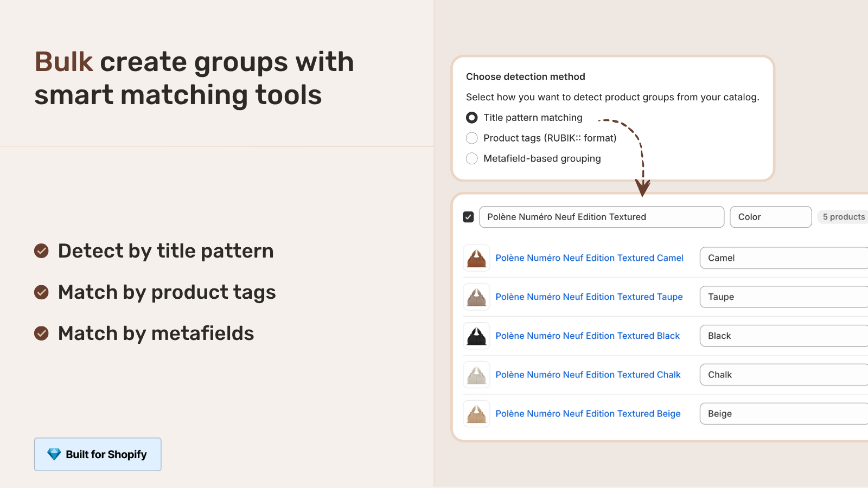Open Polène Numéro Neuf Edition Textured Black link
Screen dimensions: 868x488
point(588,336)
